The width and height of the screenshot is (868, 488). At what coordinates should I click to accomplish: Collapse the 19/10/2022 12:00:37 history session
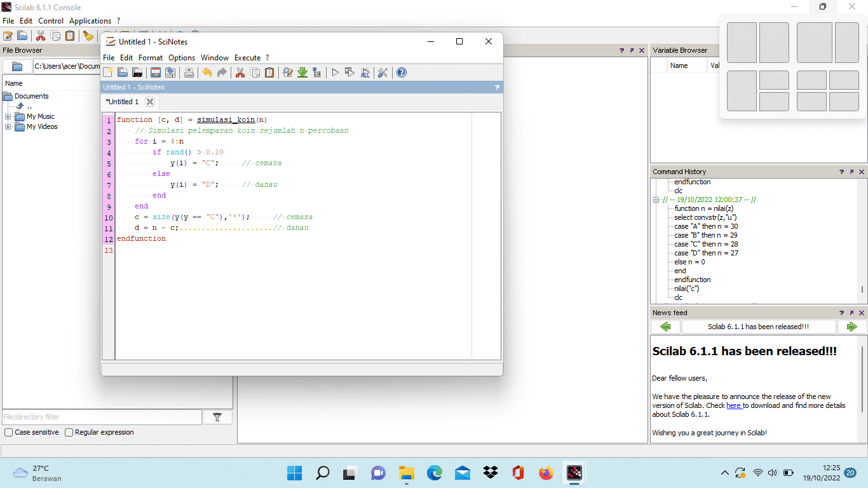pyautogui.click(x=657, y=200)
